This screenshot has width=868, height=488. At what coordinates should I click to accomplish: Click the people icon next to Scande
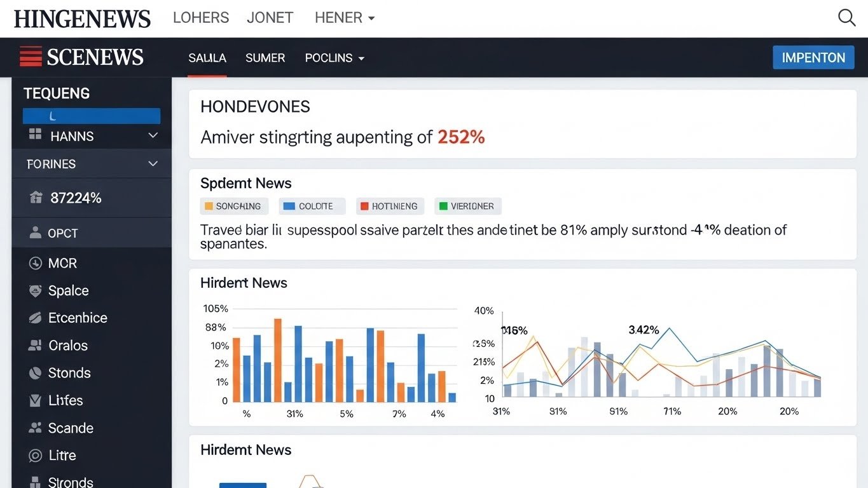click(36, 428)
